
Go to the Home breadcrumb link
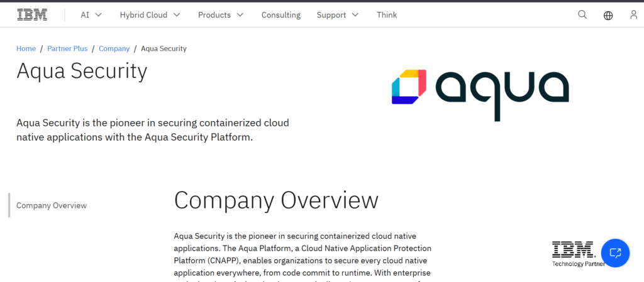26,48
